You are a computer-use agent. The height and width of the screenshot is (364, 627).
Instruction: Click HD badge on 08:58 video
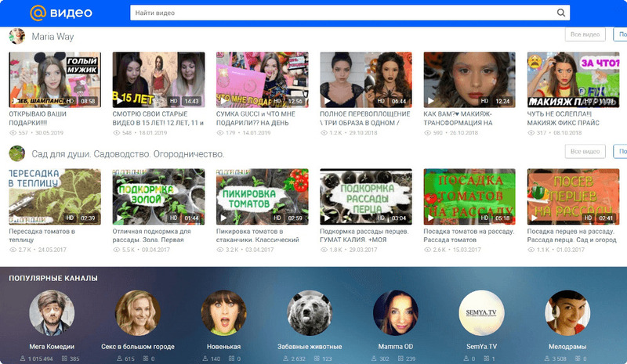point(70,101)
